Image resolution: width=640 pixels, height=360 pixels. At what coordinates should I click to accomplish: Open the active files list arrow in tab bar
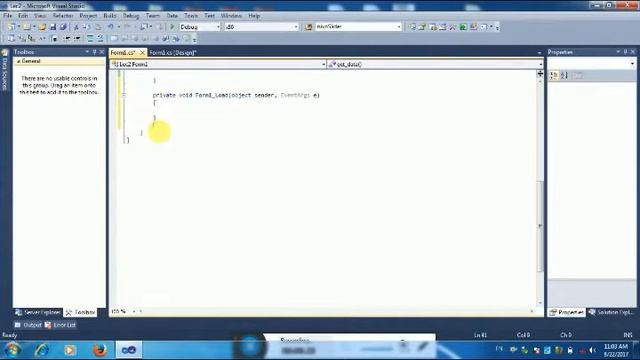[540, 53]
